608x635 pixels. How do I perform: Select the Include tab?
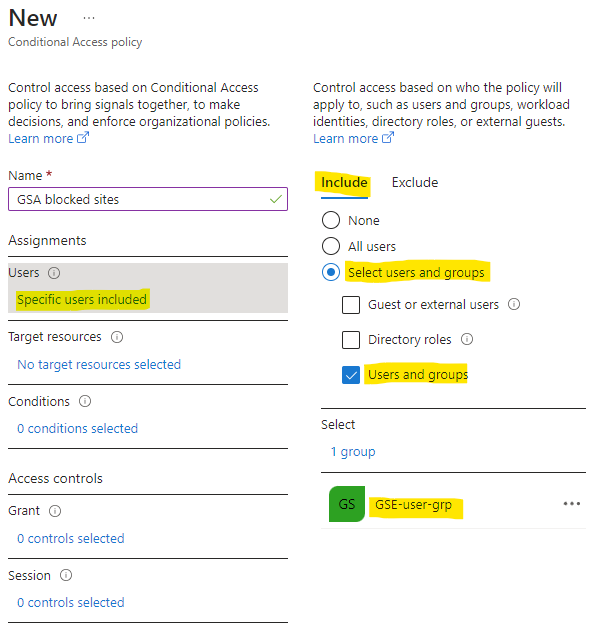pos(344,183)
